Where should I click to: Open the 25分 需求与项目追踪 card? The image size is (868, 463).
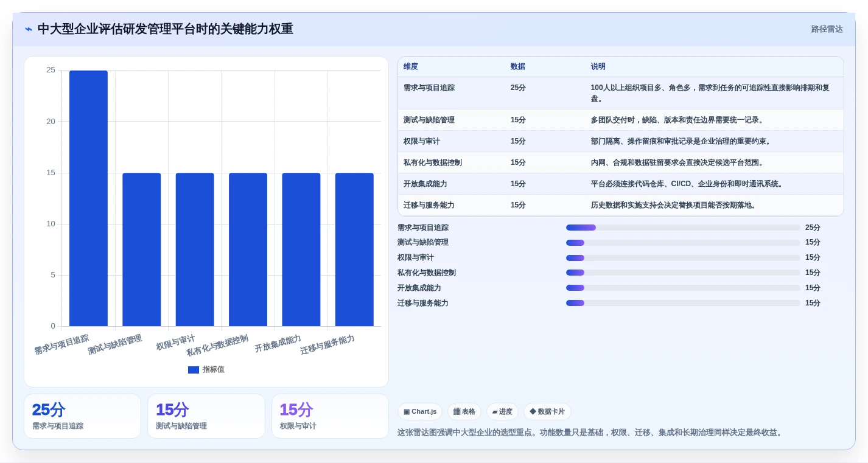[x=82, y=416]
